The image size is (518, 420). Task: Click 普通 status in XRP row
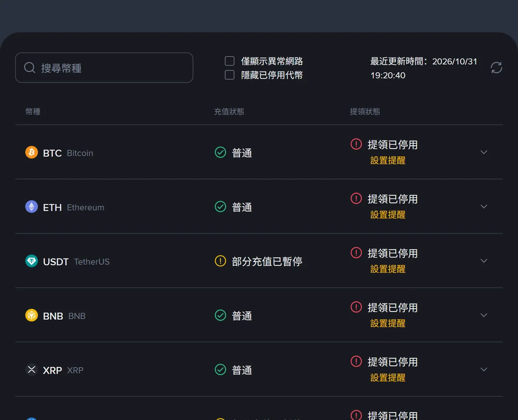click(242, 370)
